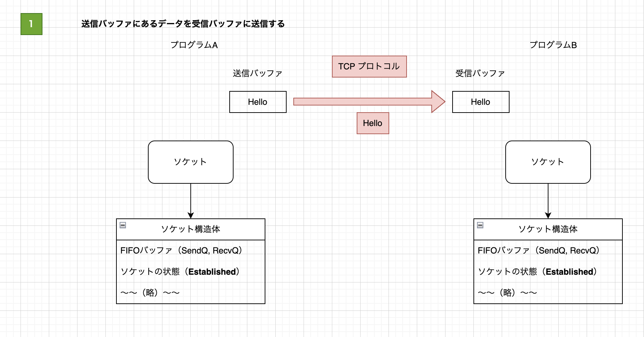Select the green numbered badge labeled 1
Image resolution: width=644 pixels, height=337 pixels.
[31, 24]
